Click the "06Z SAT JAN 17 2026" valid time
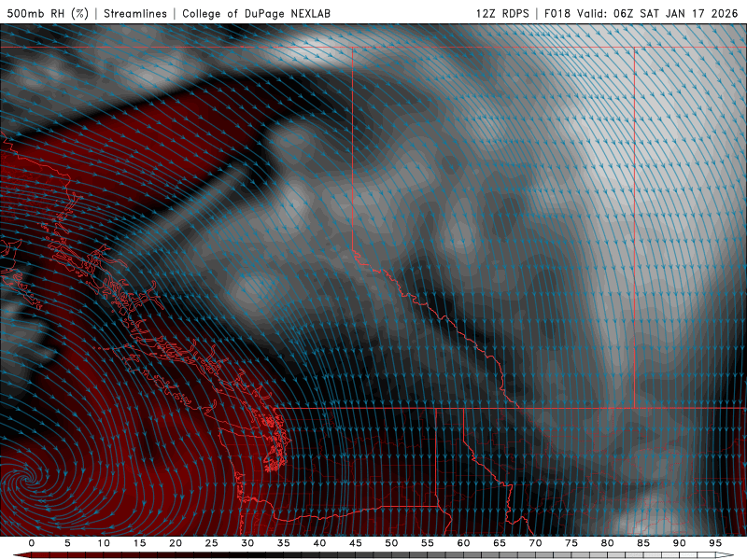 675,13
